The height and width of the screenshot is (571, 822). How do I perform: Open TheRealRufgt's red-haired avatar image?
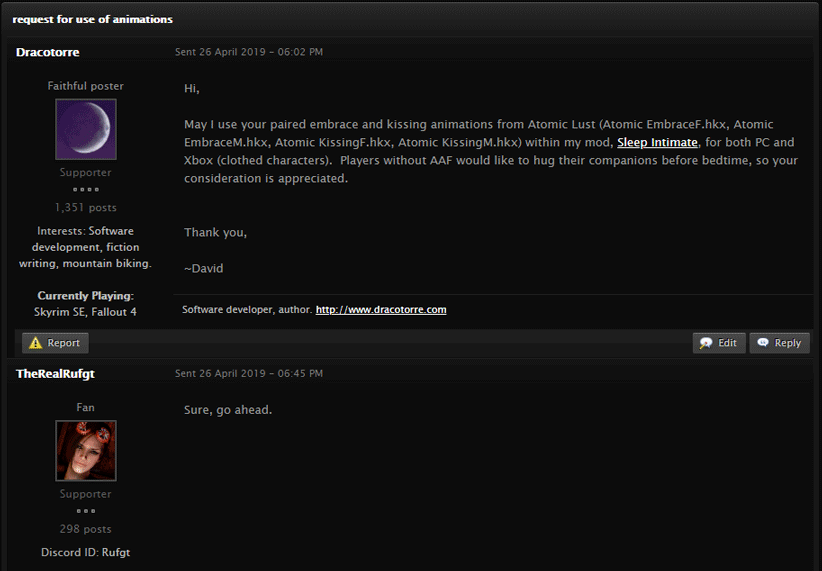pos(86,450)
